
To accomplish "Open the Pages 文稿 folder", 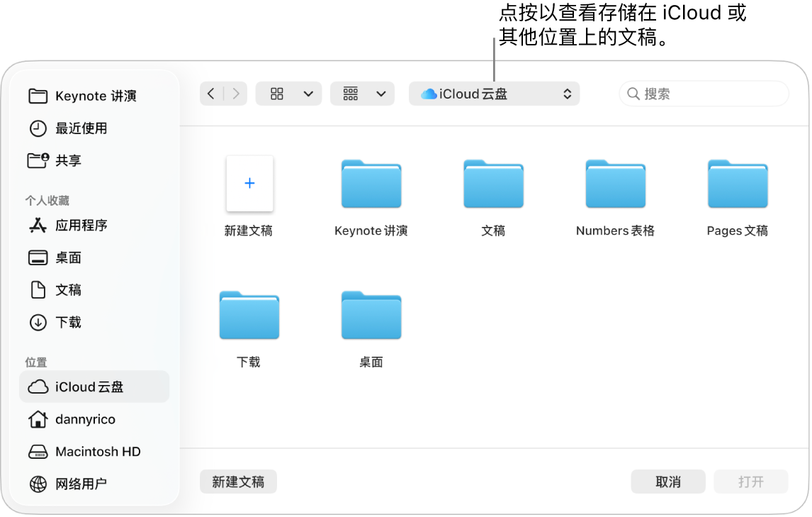I will [737, 184].
